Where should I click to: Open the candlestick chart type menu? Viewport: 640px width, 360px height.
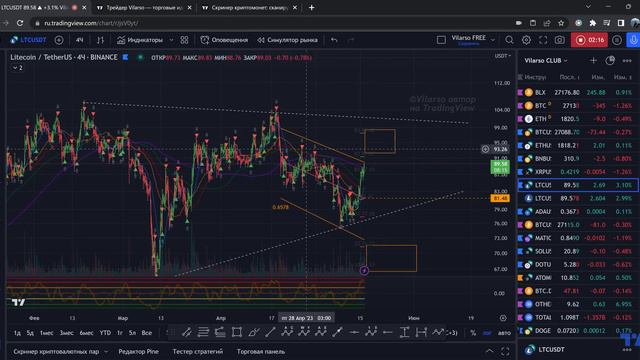click(100, 40)
